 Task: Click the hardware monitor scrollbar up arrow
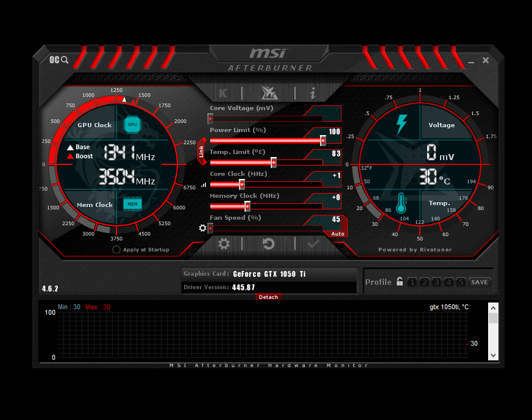[x=494, y=308]
